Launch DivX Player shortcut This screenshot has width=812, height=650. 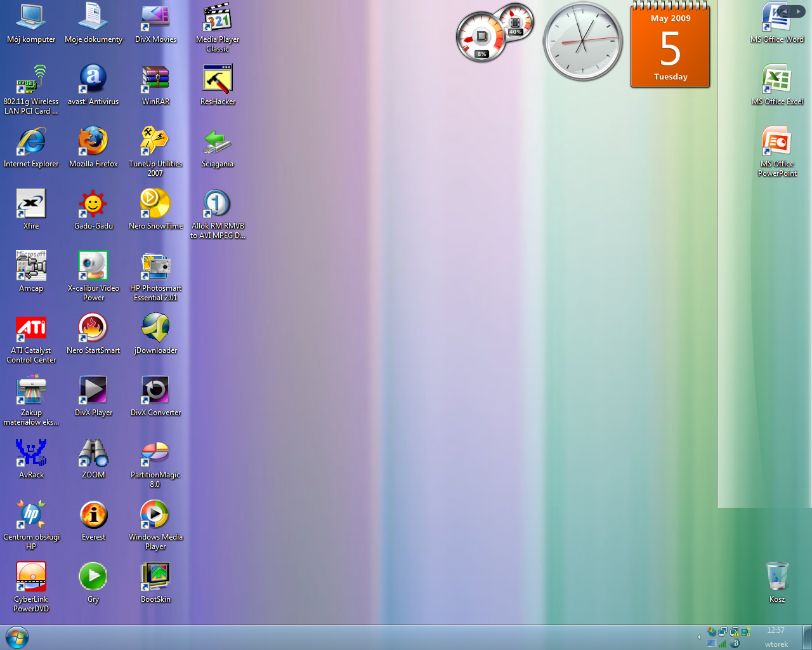[93, 396]
